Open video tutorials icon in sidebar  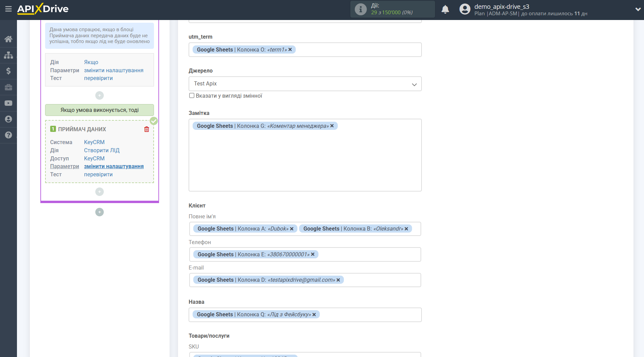click(x=8, y=103)
